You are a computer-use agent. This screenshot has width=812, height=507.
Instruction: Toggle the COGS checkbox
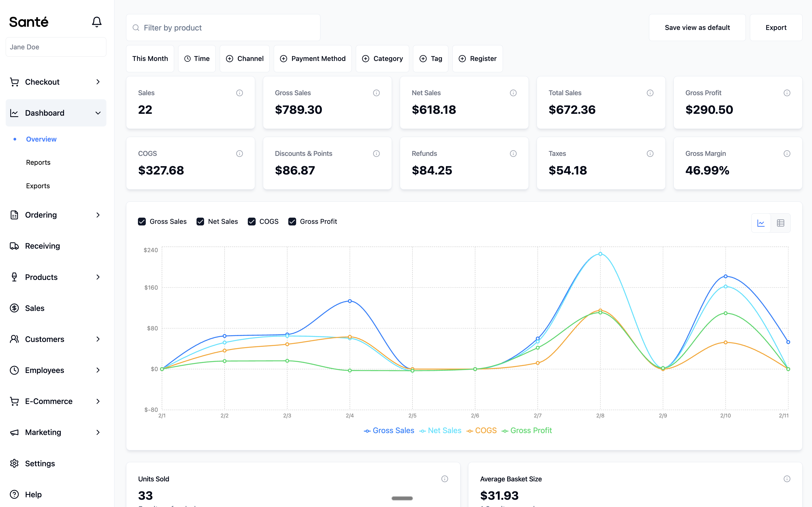click(x=252, y=222)
